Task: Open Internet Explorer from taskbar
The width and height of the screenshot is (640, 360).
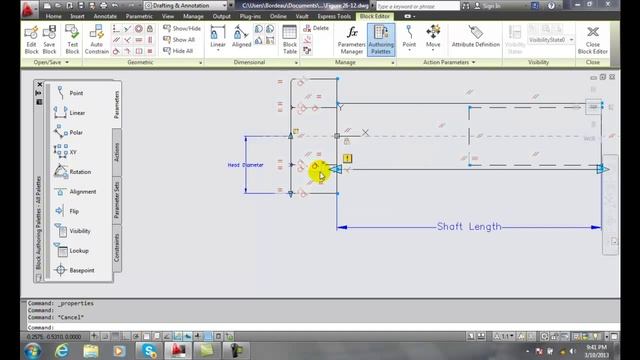Action: (62, 351)
